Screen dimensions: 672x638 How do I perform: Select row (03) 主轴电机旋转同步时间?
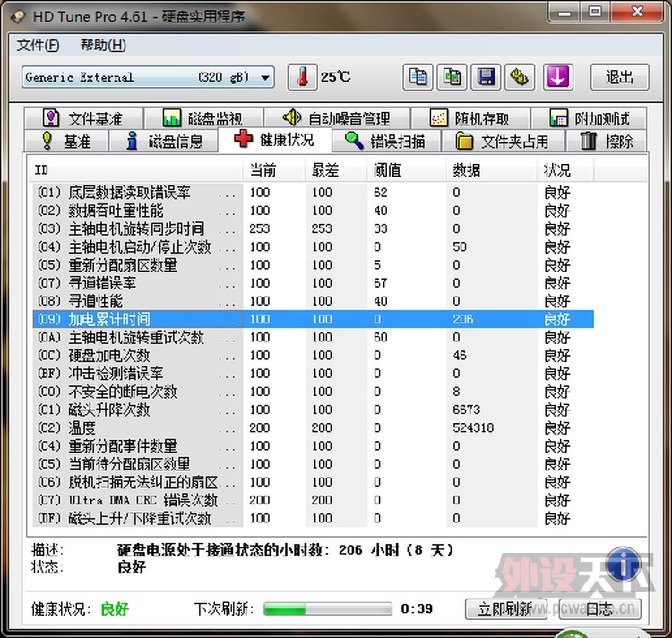click(x=314, y=228)
